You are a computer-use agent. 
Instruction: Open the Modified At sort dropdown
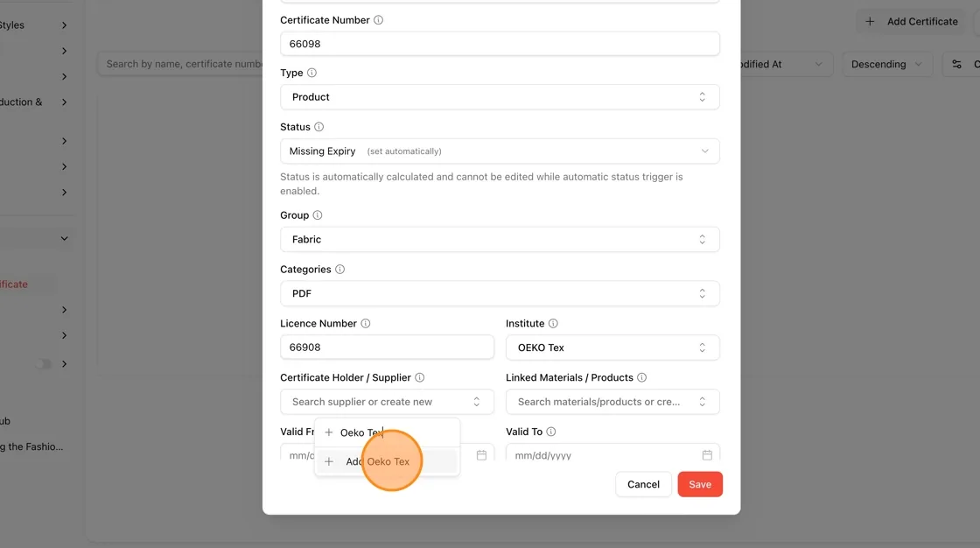click(x=787, y=65)
